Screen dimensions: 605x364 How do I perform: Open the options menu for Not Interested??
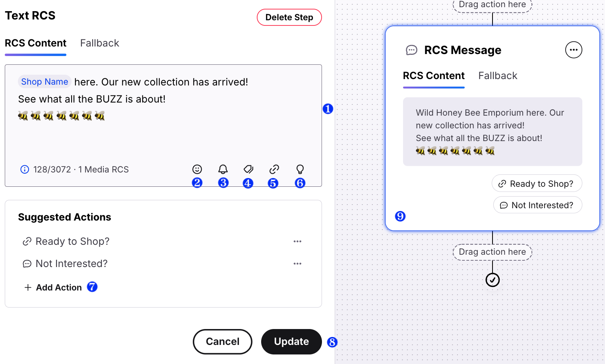(x=297, y=263)
